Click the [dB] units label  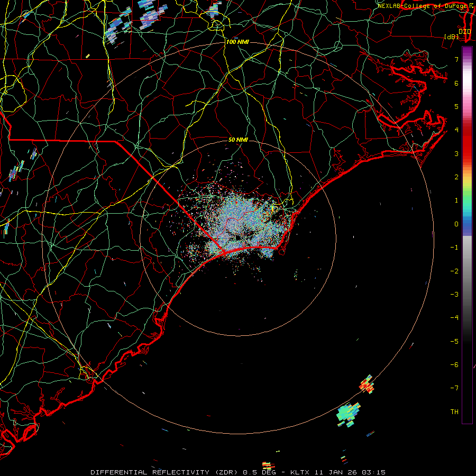point(452,37)
